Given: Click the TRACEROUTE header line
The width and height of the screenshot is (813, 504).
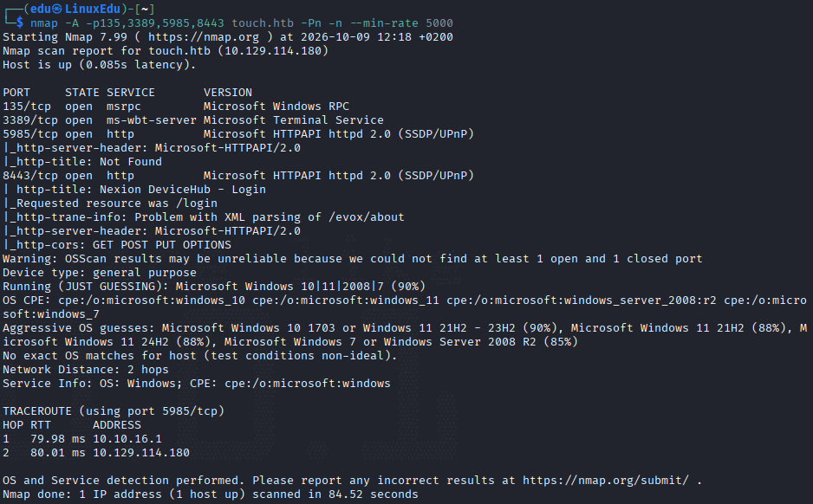Looking at the screenshot, I should pos(114,411).
